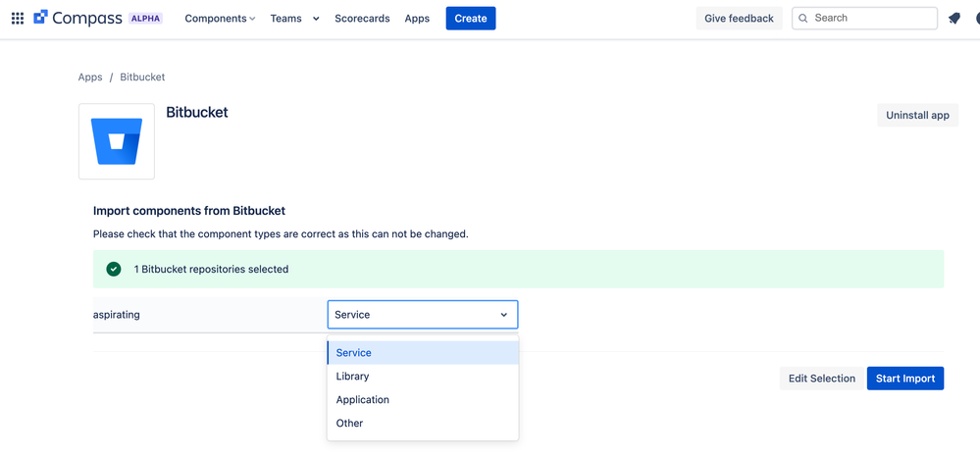
Task: Click the Compass logo
Action: [x=77, y=18]
